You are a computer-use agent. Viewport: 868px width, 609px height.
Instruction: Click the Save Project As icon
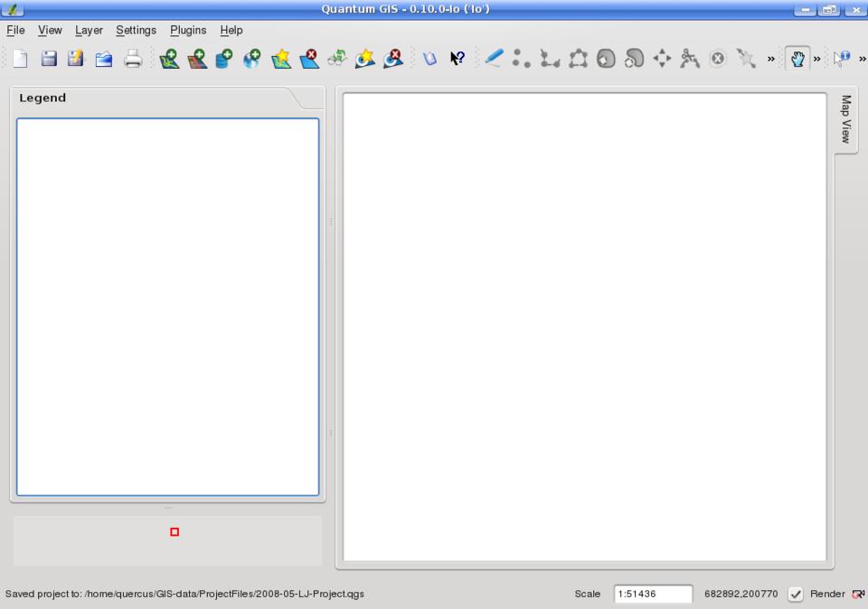pos(76,59)
